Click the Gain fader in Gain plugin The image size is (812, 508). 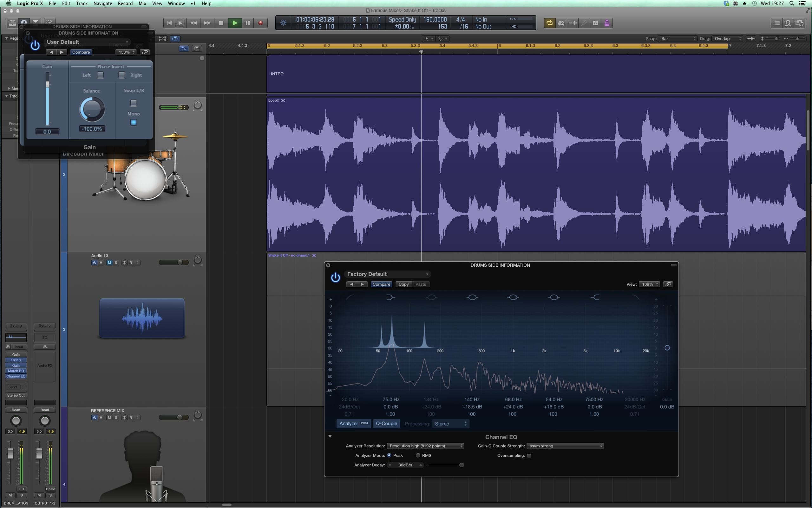click(x=47, y=84)
